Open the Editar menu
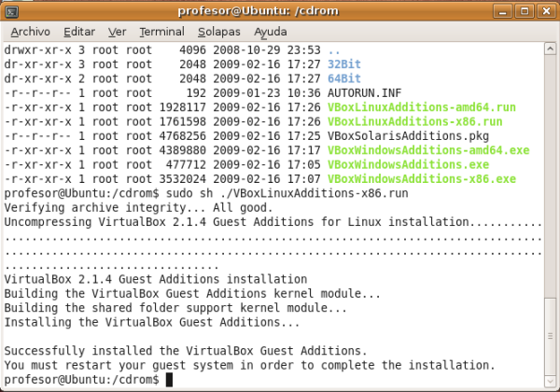 (79, 31)
